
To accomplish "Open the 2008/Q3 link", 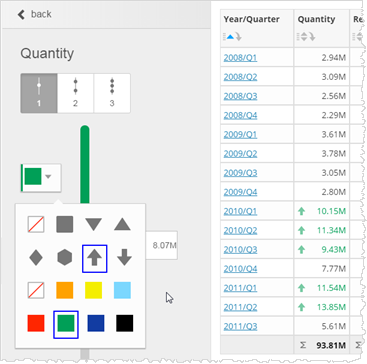I will (240, 96).
